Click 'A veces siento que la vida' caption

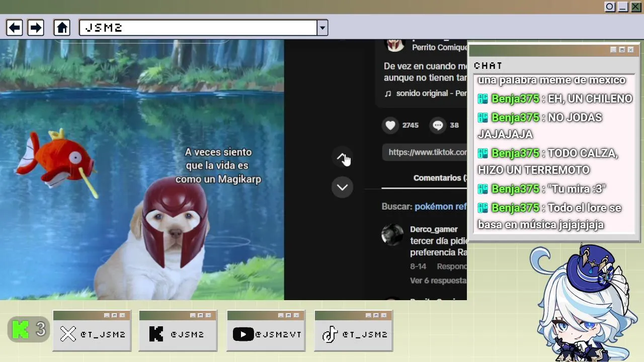pyautogui.click(x=218, y=165)
